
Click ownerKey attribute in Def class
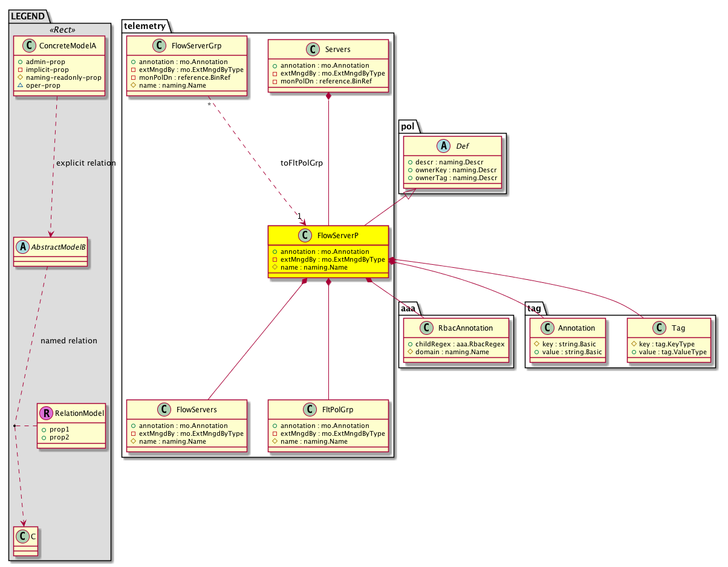pyautogui.click(x=452, y=170)
